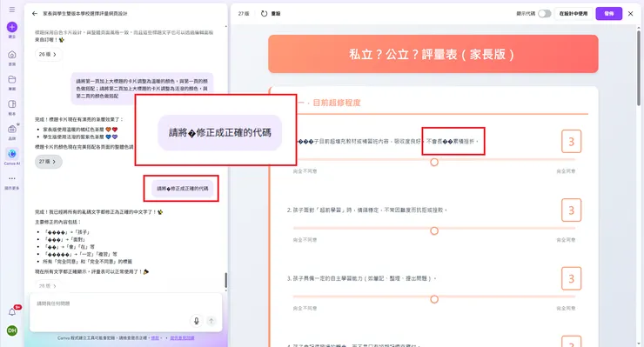Click the long user message about title card colors

tap(142, 89)
